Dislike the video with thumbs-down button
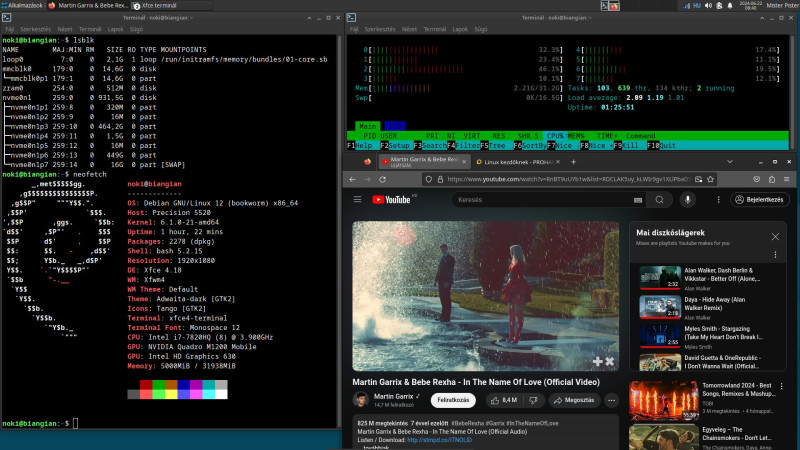This screenshot has height=450, width=800. tap(533, 401)
